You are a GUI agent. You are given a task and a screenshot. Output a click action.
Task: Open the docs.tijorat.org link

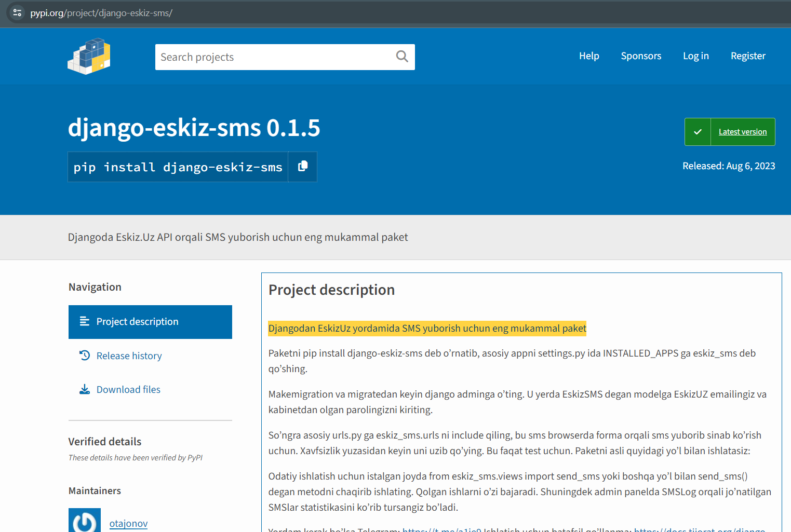click(700, 529)
